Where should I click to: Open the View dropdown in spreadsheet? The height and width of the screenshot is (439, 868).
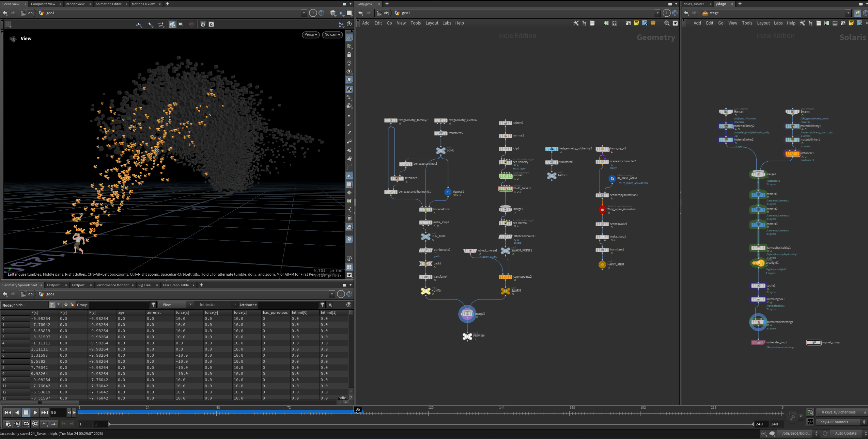coord(176,305)
